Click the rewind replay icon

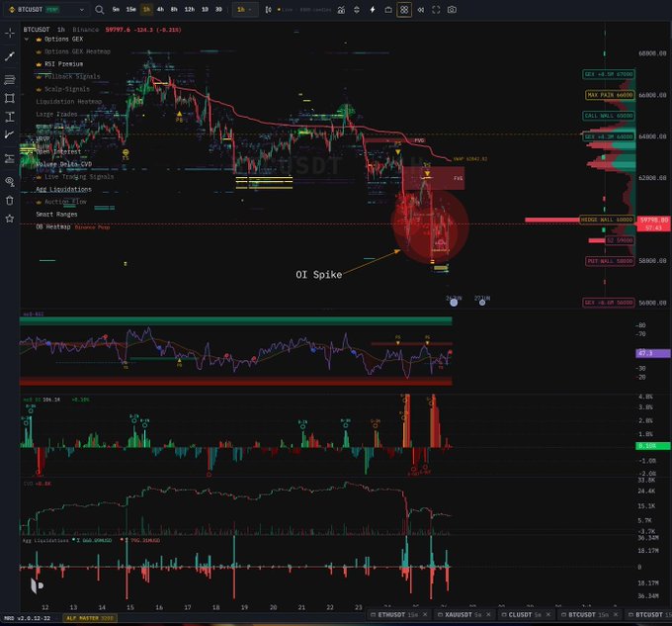pos(421,10)
